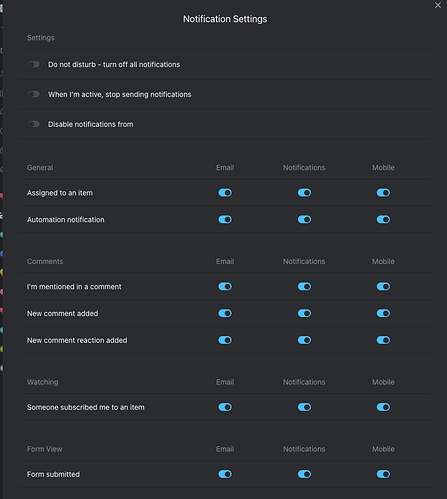Image resolution: width=447 pixels, height=499 pixels.
Task: Turn off in-app Notifications for Assigned to an item
Action: pos(304,193)
